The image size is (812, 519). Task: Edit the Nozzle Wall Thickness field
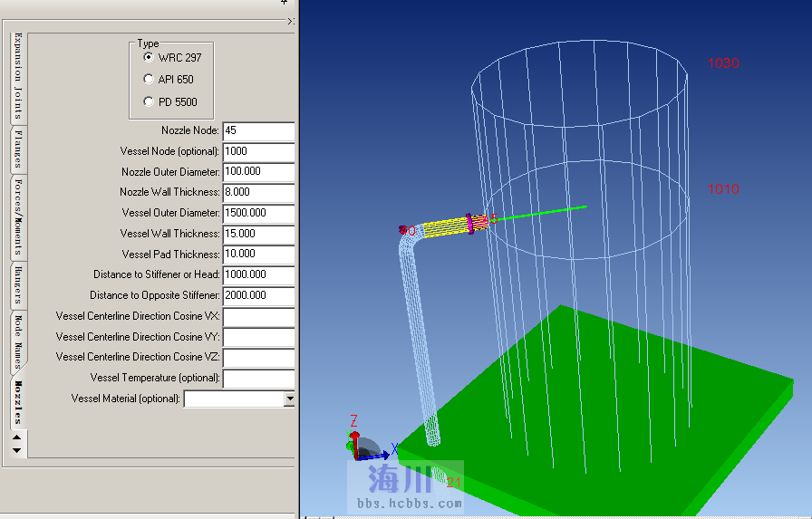[258, 193]
